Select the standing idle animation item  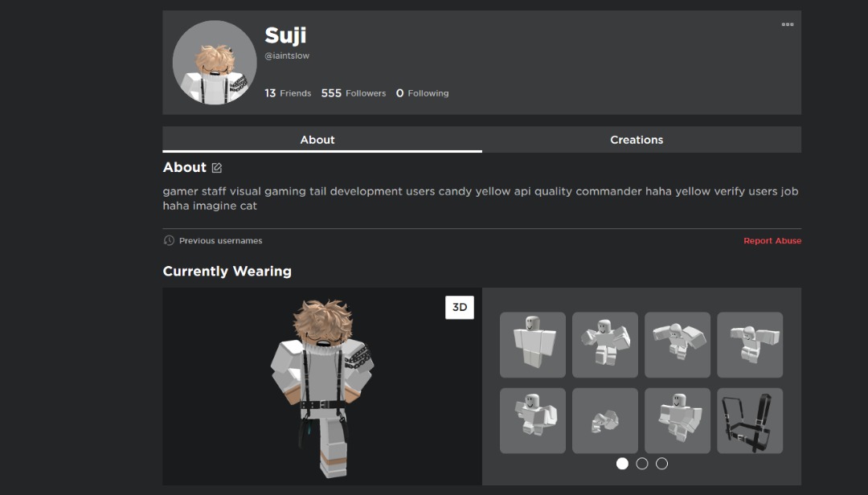pyautogui.click(x=533, y=345)
